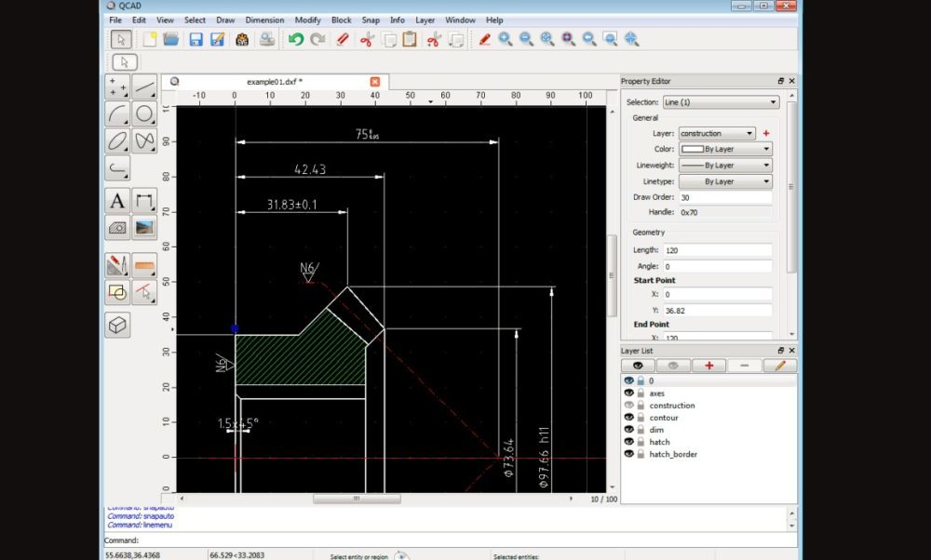Screen dimensions: 931x560
Task: Open the Dimension menu
Action: (x=264, y=20)
